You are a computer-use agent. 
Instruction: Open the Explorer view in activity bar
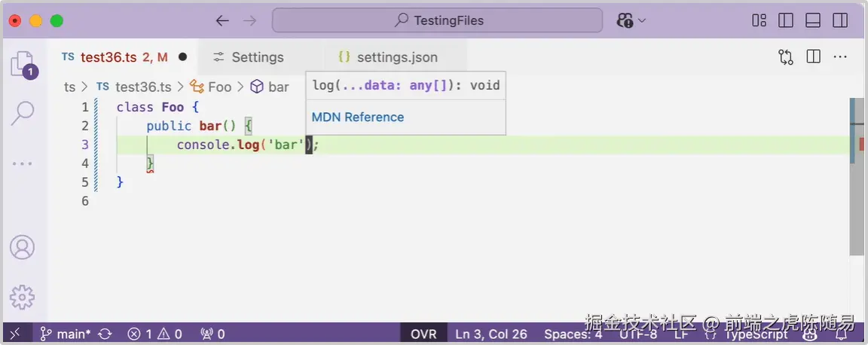point(23,64)
